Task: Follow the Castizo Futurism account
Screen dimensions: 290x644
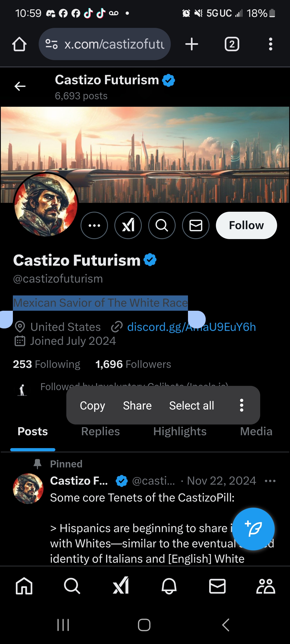Action: pos(246,225)
